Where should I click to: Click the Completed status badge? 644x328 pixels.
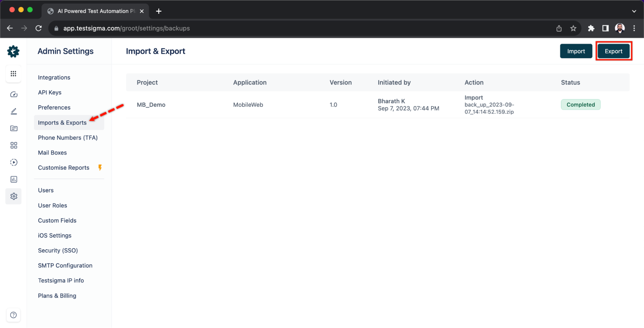coord(581,104)
